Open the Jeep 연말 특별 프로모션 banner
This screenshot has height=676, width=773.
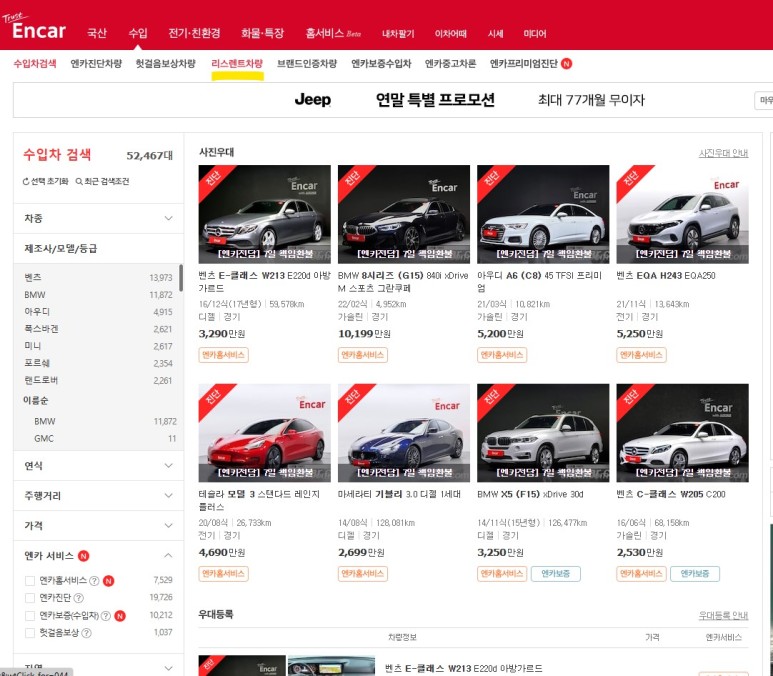click(x=393, y=100)
